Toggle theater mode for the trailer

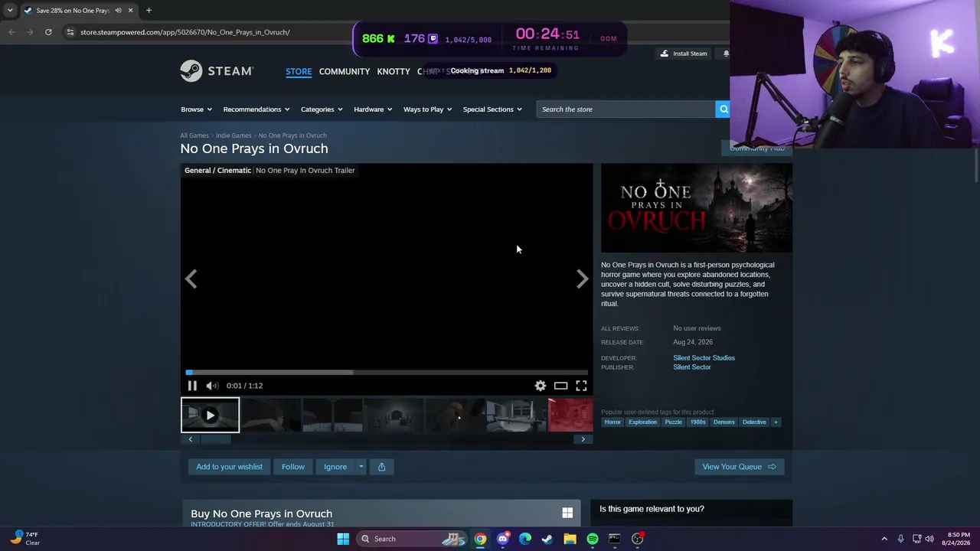561,386
